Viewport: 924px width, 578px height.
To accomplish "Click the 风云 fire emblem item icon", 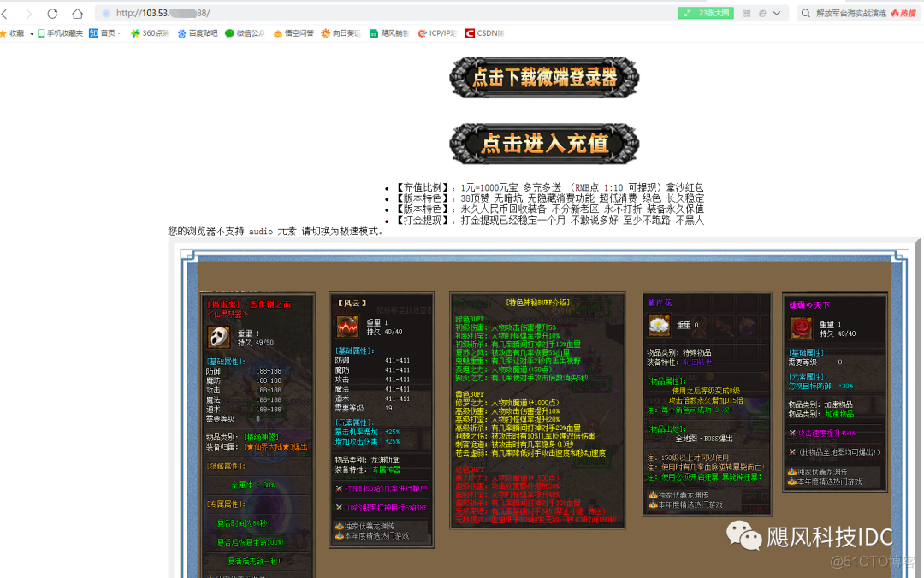I will (x=347, y=327).
